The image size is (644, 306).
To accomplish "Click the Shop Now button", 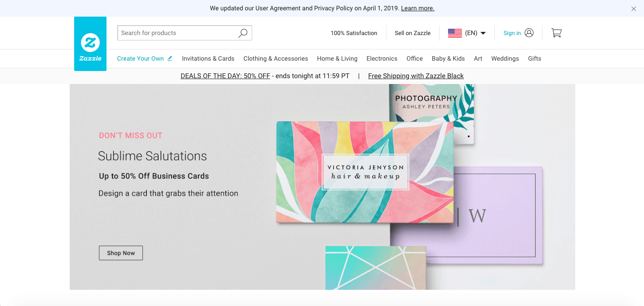I will click(x=121, y=253).
